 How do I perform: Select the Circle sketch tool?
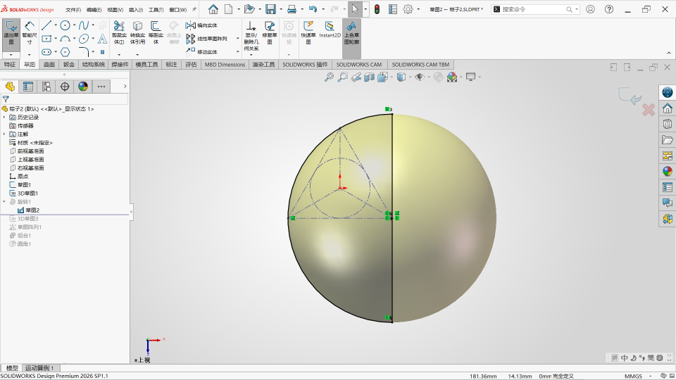pos(65,25)
